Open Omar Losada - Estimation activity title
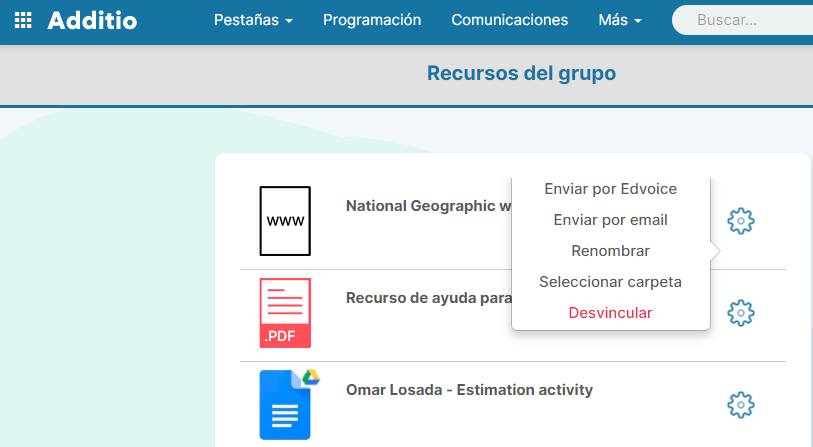Viewport: 813px width, 447px height. [469, 390]
